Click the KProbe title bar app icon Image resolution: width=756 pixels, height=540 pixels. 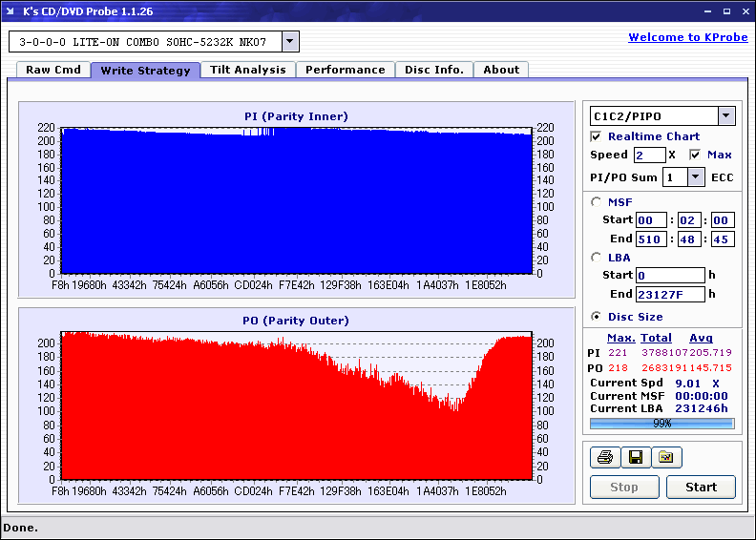12,10
